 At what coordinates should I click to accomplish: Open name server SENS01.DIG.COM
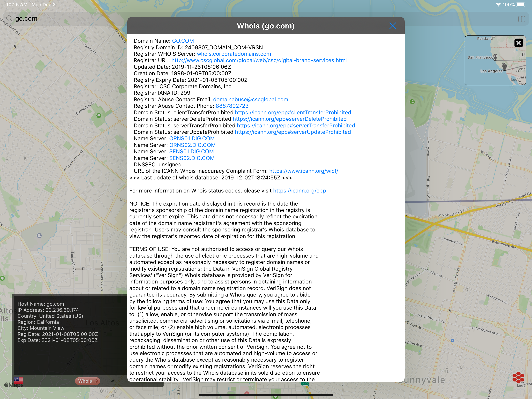pyautogui.click(x=191, y=151)
